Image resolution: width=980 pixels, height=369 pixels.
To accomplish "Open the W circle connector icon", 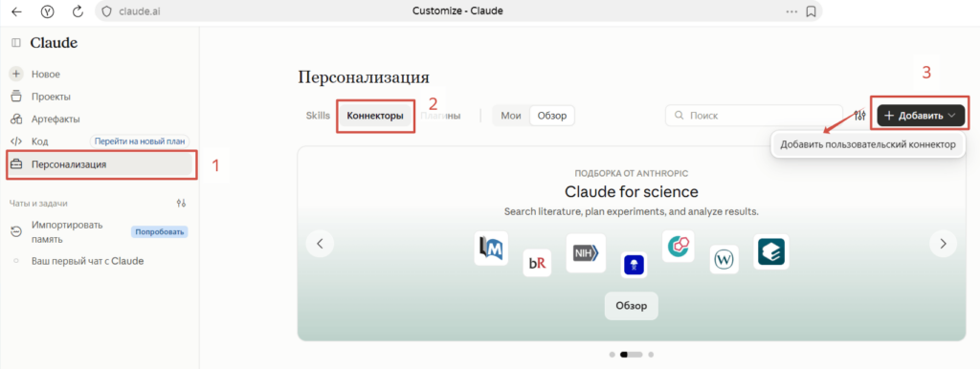I will click(x=724, y=259).
